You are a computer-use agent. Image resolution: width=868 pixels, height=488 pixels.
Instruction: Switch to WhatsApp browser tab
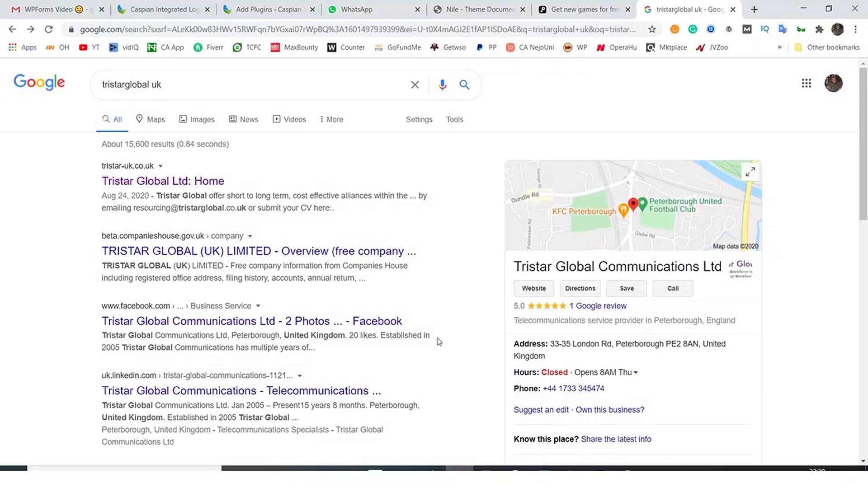[373, 9]
